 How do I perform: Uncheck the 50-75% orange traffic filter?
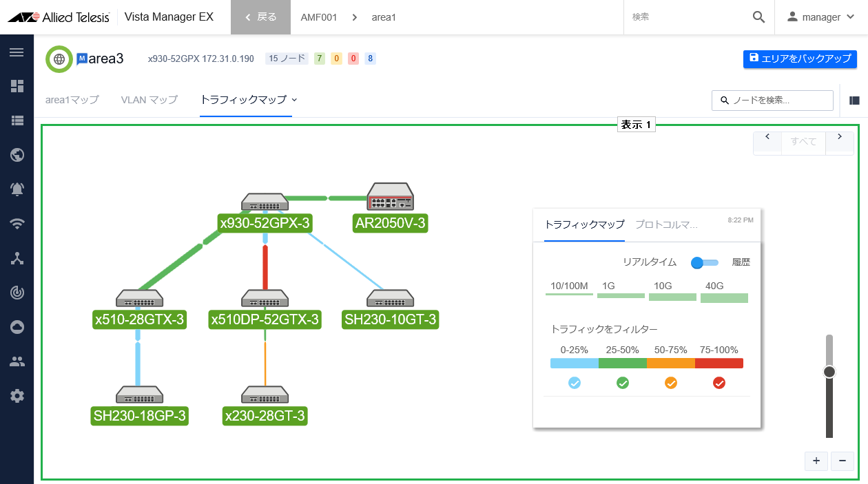coord(671,383)
